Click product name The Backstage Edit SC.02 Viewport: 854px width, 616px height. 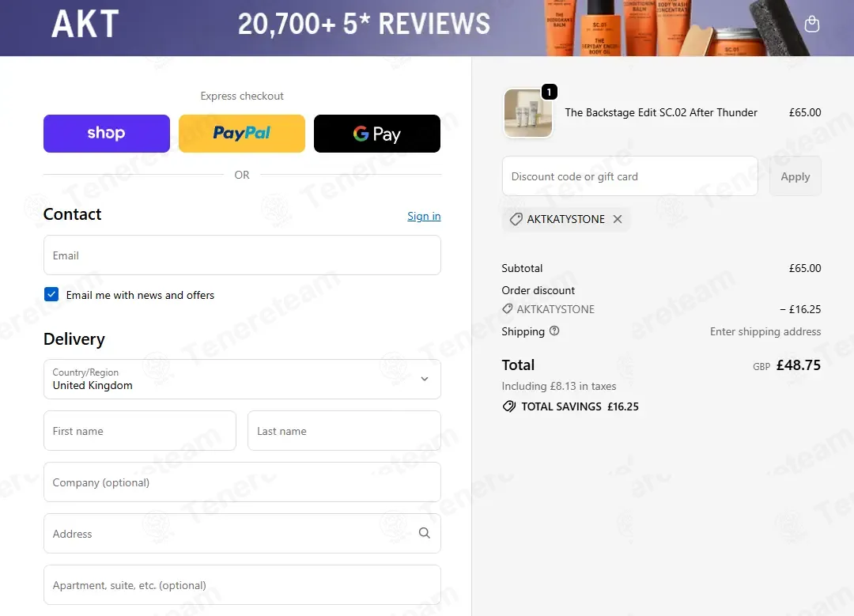[x=660, y=113]
